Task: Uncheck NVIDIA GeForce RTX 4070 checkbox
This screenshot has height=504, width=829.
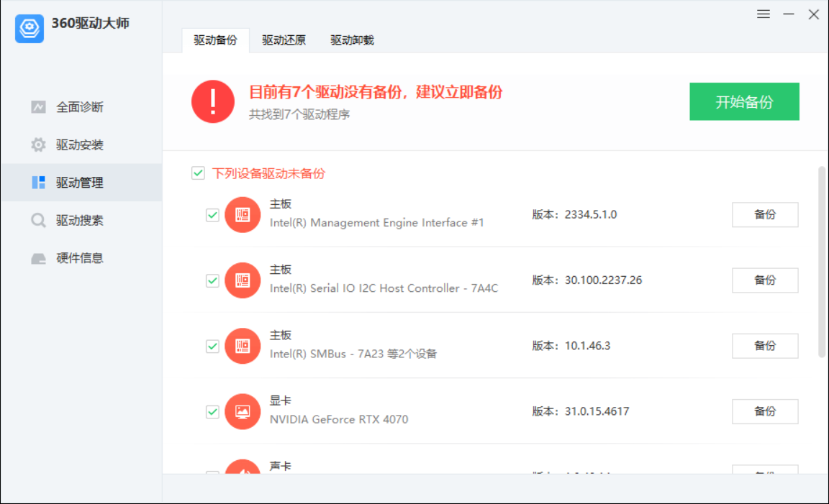Action: pos(212,411)
